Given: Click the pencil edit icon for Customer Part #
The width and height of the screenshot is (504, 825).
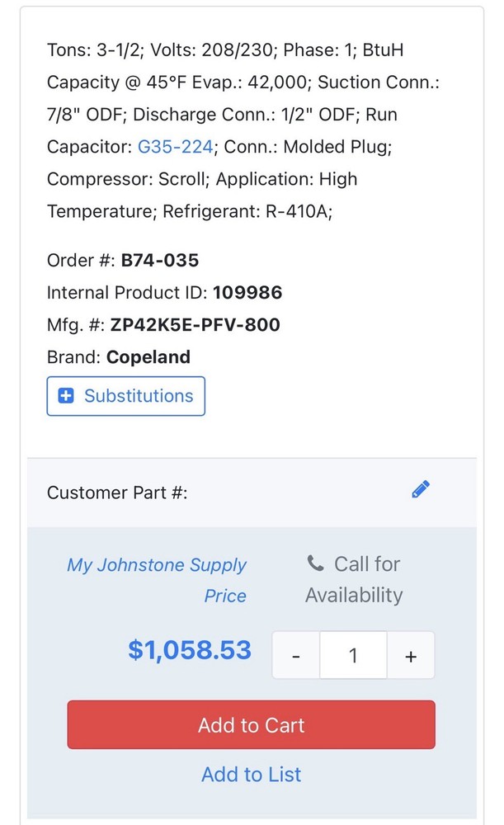Looking at the screenshot, I should click(x=421, y=490).
